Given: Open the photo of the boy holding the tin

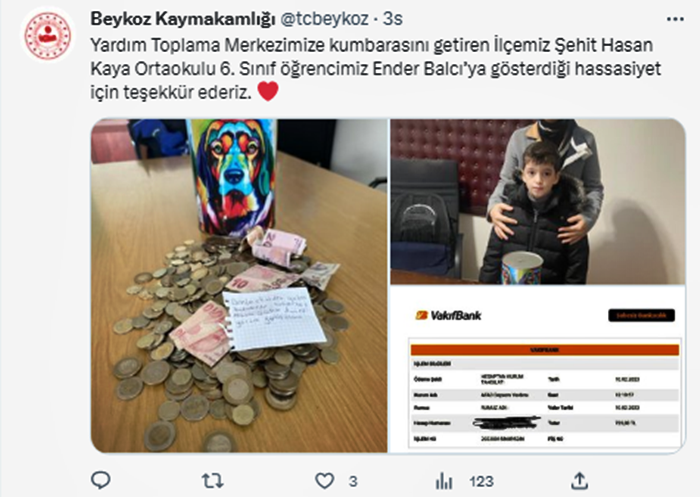Looking at the screenshot, I should pyautogui.click(x=538, y=201).
